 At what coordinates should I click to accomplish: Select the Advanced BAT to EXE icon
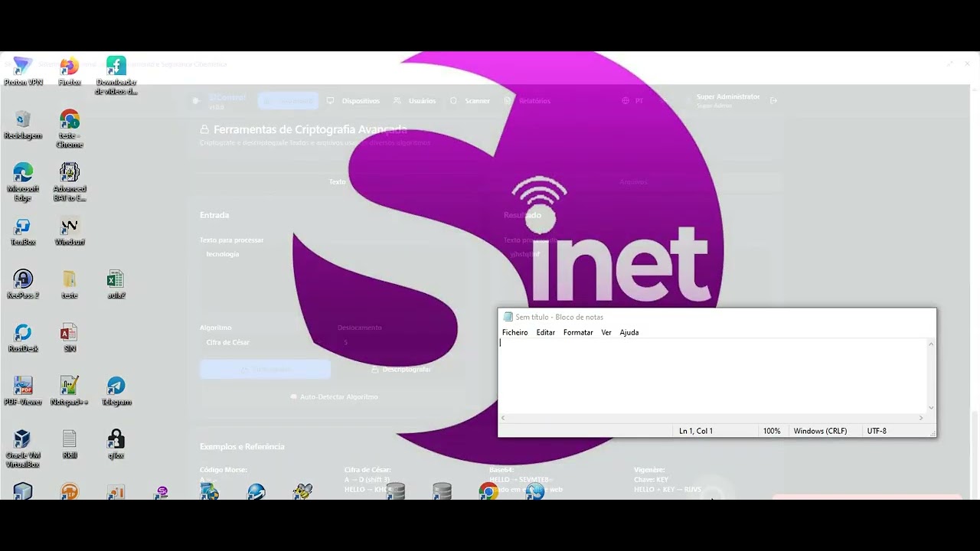coord(70,183)
